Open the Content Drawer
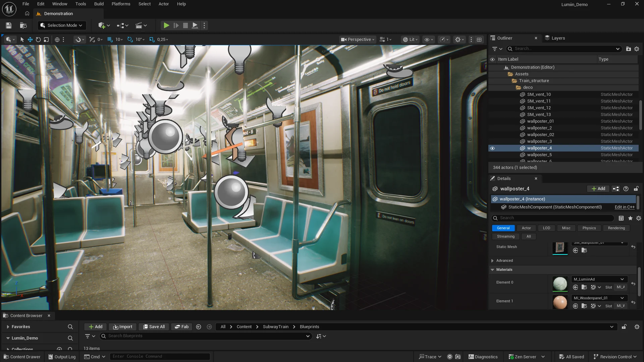 click(x=22, y=357)
